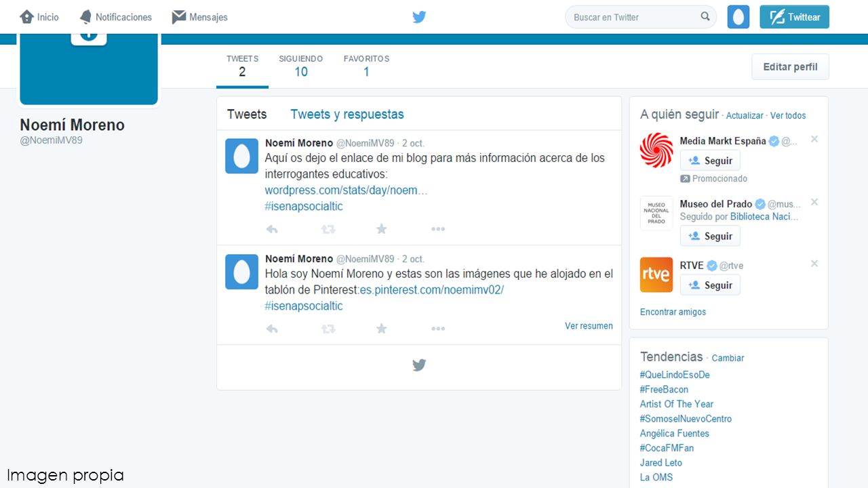
Task: Click the Twittear compose button
Action: coord(794,17)
